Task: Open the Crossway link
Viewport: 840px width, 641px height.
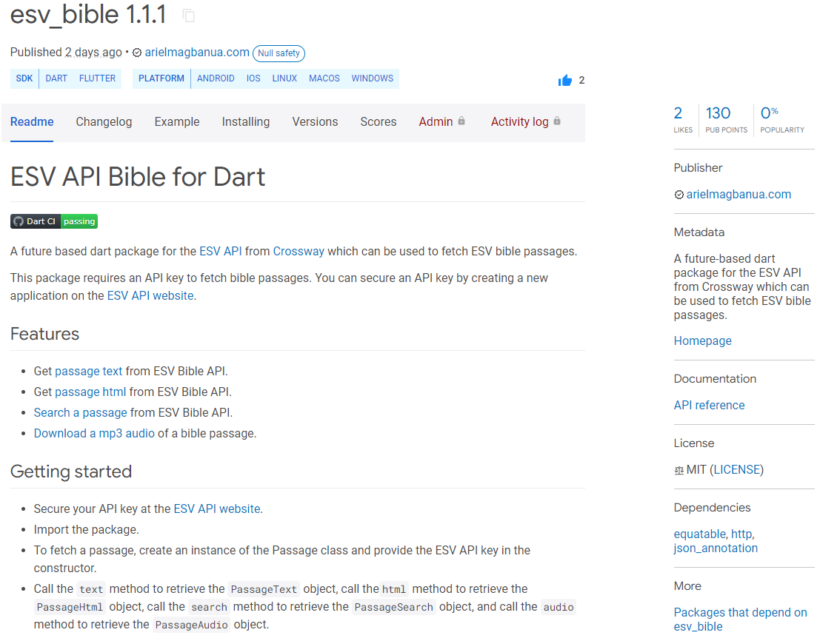Action: [299, 251]
